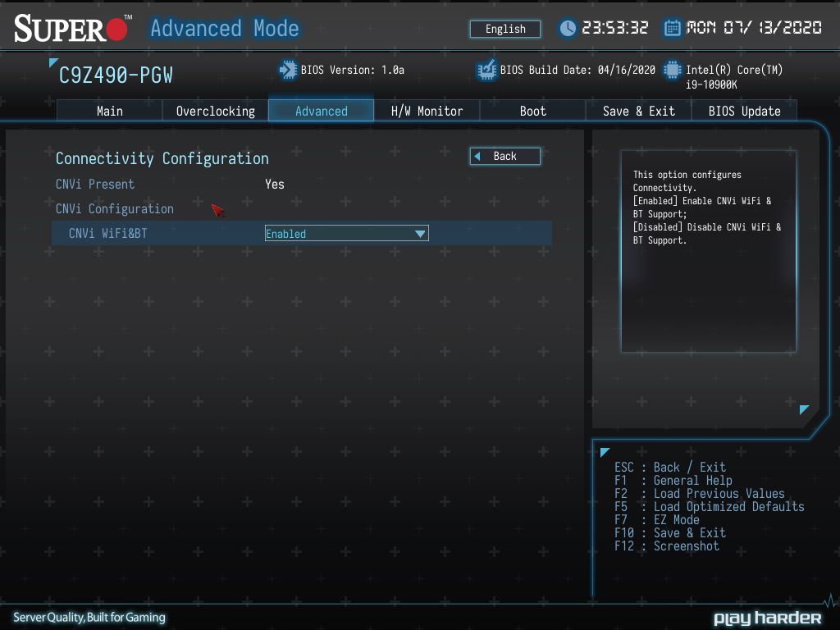This screenshot has height=630, width=840.
Task: Click the CPU chip icon
Action: coord(673,71)
